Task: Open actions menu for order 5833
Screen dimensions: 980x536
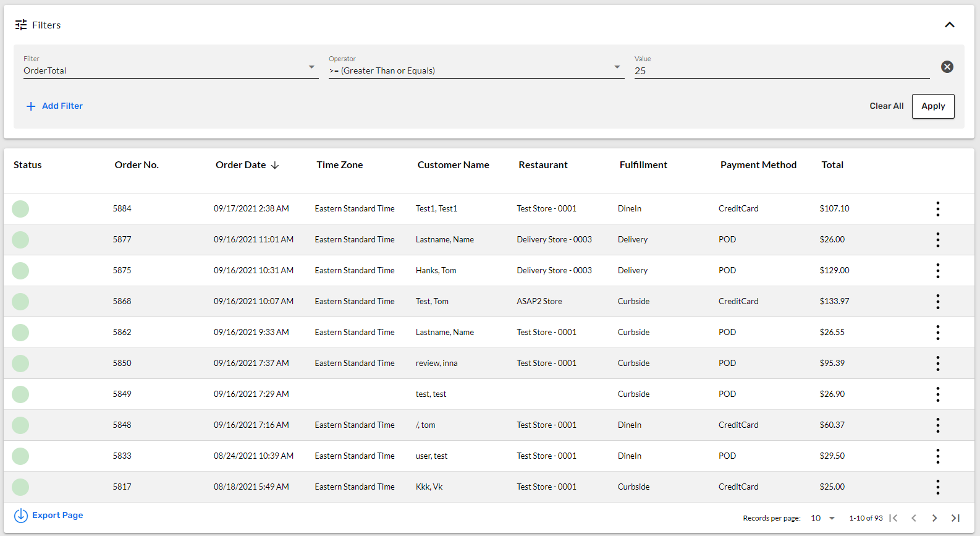Action: [938, 456]
